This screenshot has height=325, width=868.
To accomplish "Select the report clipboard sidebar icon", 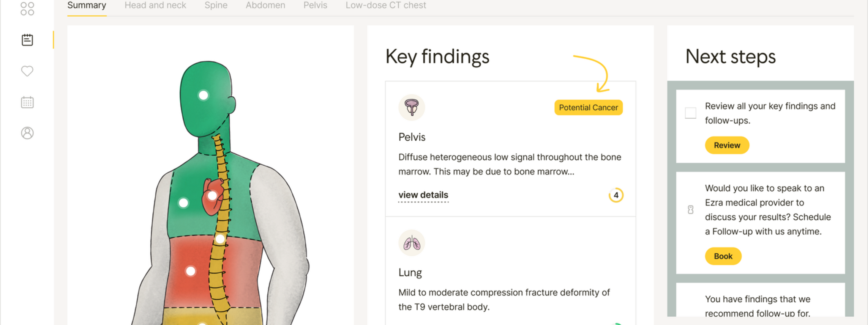I will [x=27, y=40].
